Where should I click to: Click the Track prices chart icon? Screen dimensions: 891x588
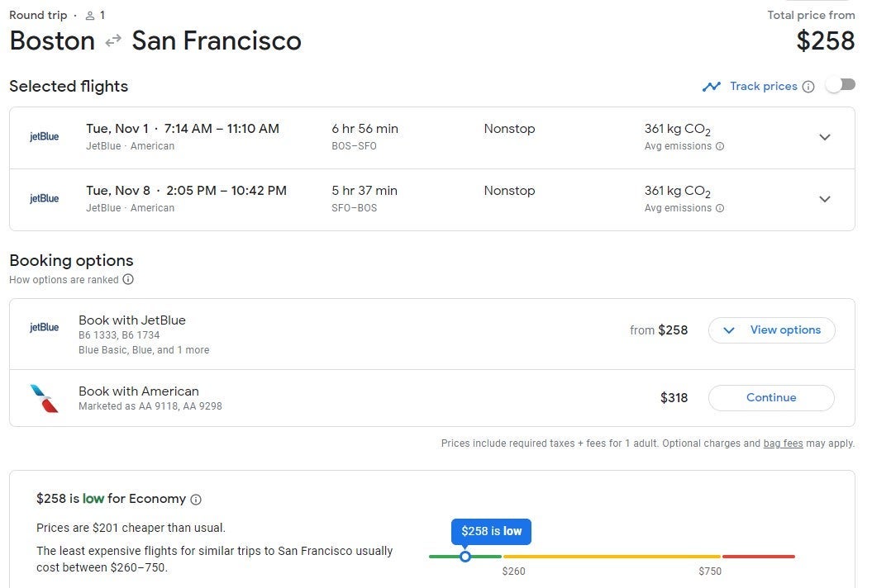tap(711, 87)
